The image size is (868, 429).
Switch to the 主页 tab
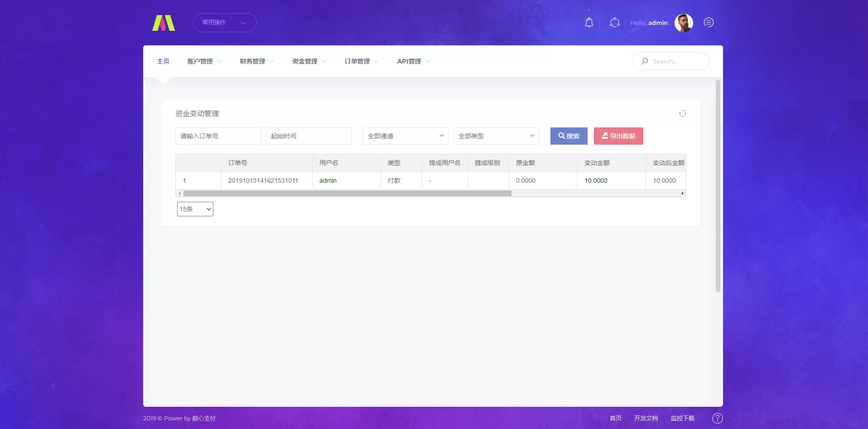pyautogui.click(x=163, y=61)
